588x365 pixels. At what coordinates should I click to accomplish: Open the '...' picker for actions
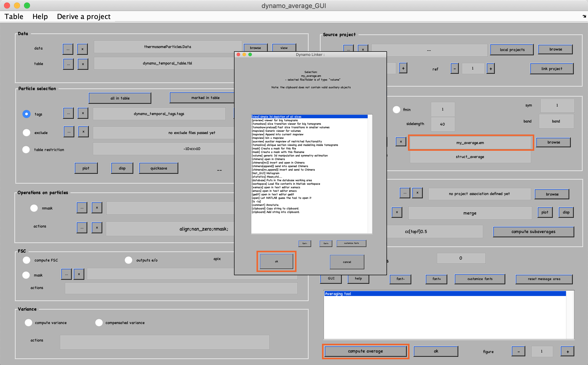tap(82, 227)
